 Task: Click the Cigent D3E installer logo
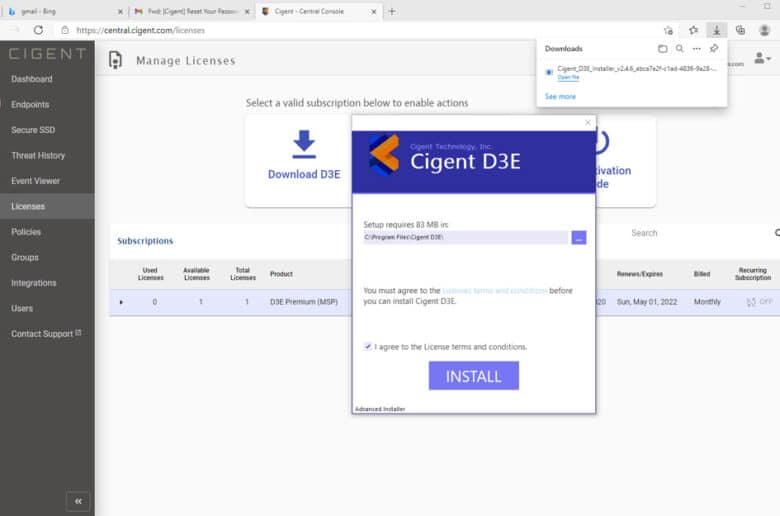coord(384,155)
